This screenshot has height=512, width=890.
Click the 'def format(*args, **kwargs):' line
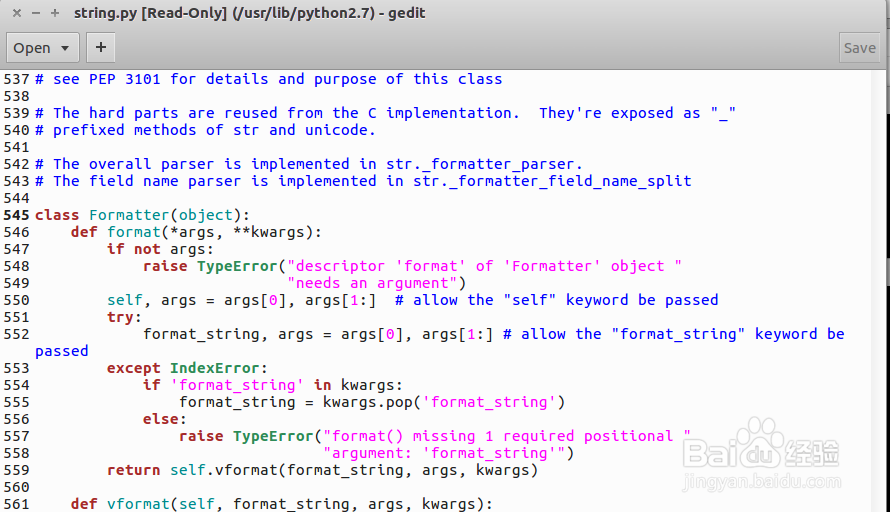[196, 232]
